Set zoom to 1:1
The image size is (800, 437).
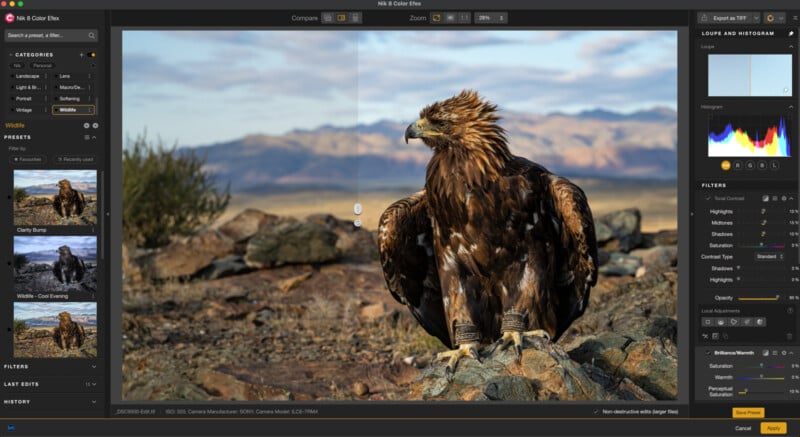(465, 18)
